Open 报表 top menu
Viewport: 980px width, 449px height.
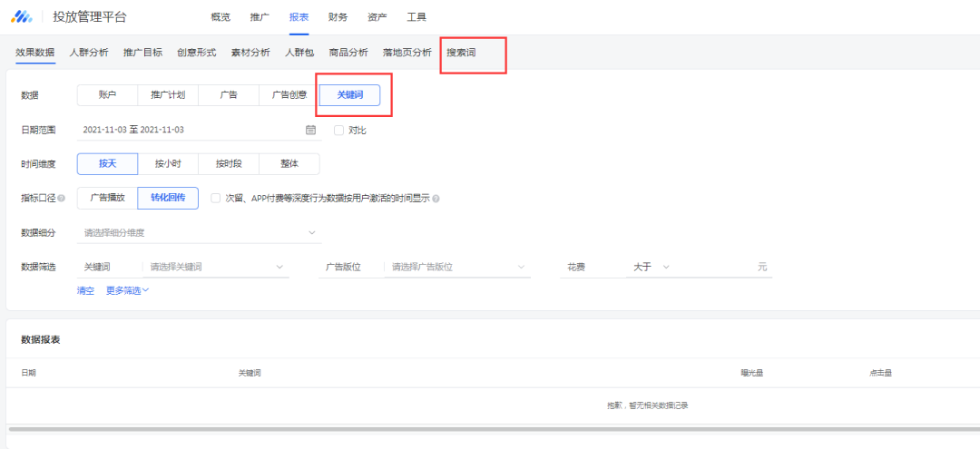(299, 17)
